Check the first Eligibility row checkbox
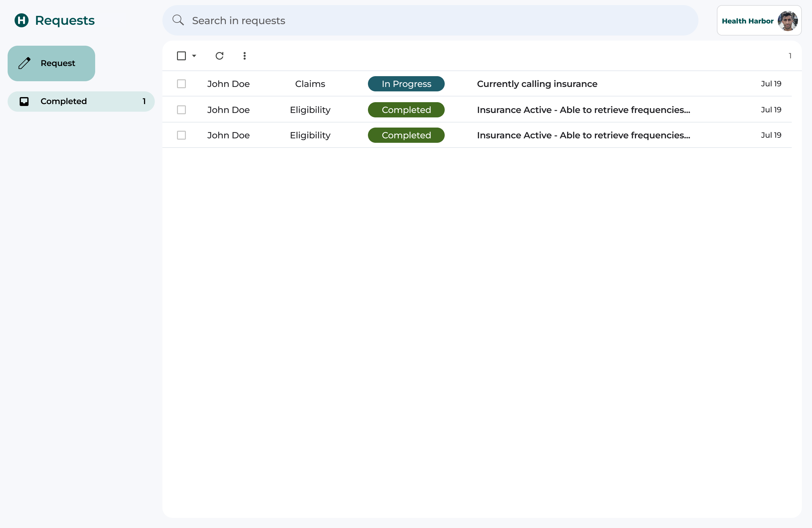This screenshot has height=528, width=812. pyautogui.click(x=181, y=109)
